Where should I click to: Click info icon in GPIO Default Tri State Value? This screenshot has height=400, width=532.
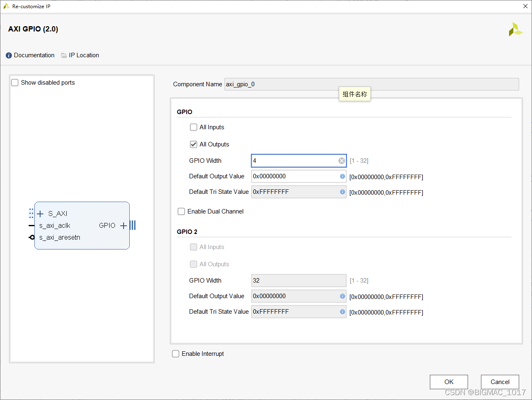click(343, 192)
